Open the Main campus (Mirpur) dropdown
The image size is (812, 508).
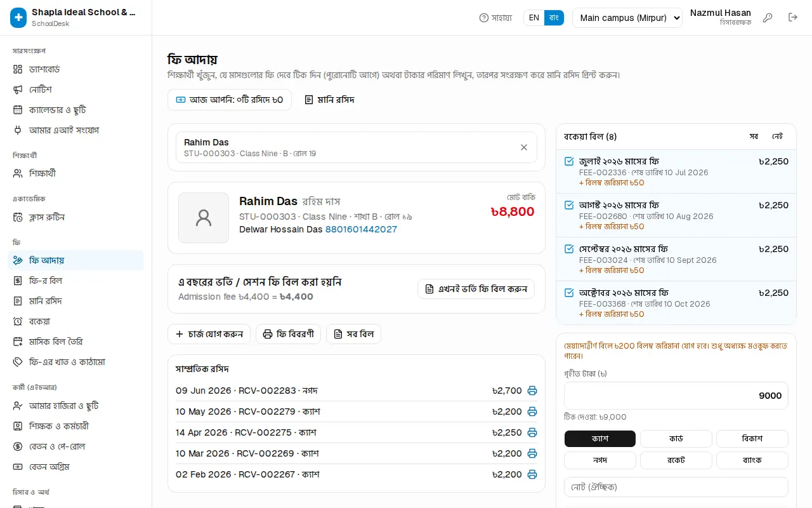click(627, 18)
